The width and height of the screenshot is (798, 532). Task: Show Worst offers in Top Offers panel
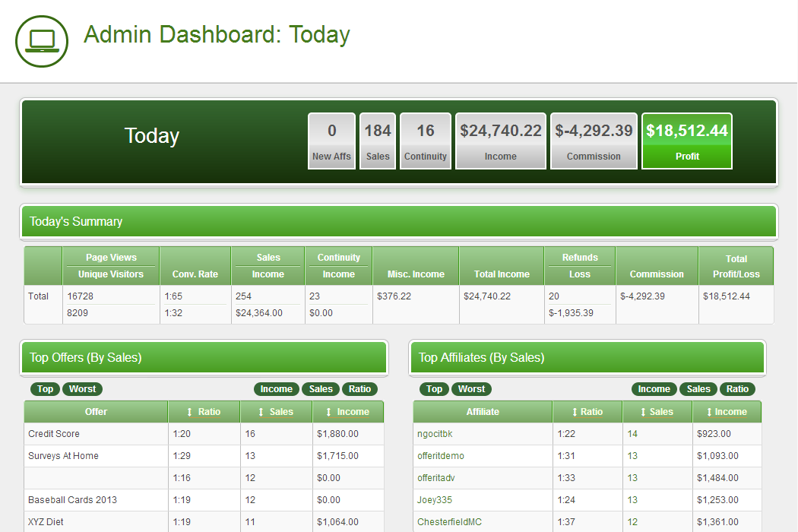click(x=82, y=389)
